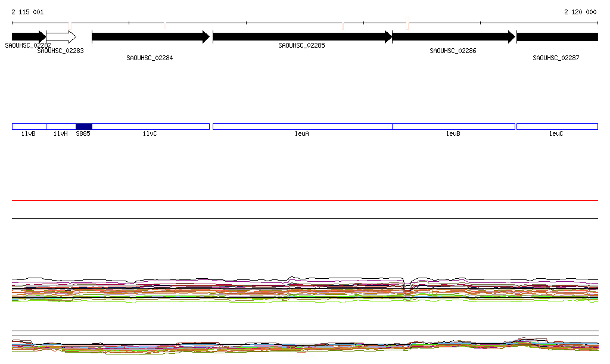The image size is (610, 364).
Task: Click the start coordinate 2 115 001 label
Action: tap(27, 12)
